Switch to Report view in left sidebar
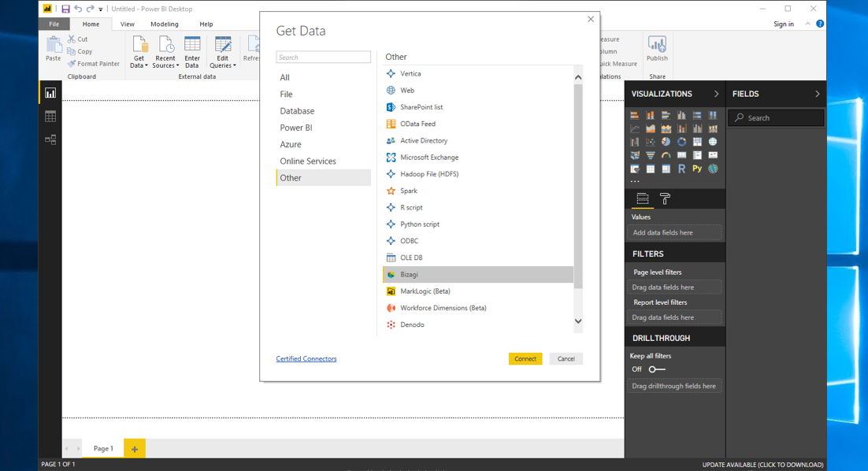The image size is (868, 471). 50,93
